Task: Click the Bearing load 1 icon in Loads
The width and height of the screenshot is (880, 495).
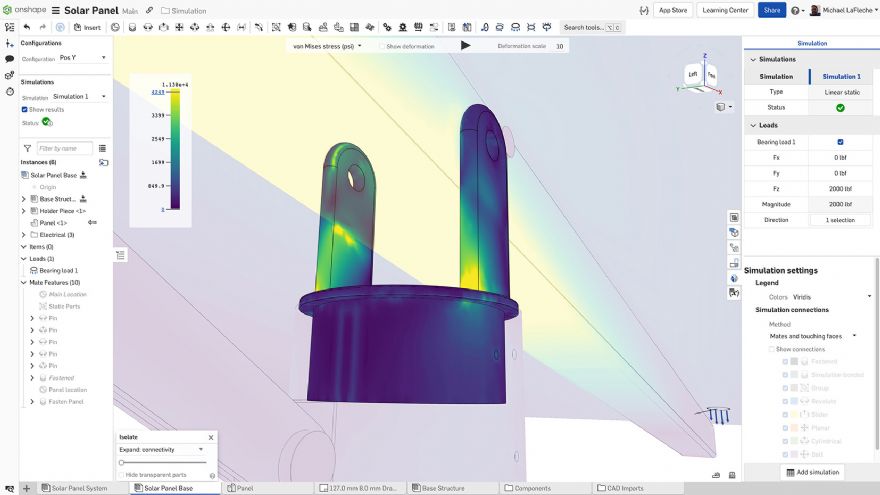Action: (x=34, y=271)
